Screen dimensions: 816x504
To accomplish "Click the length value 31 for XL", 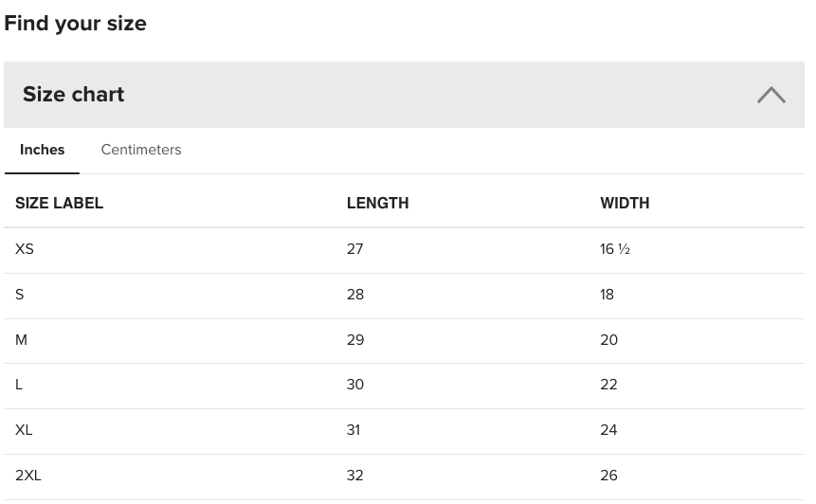I will tap(354, 430).
